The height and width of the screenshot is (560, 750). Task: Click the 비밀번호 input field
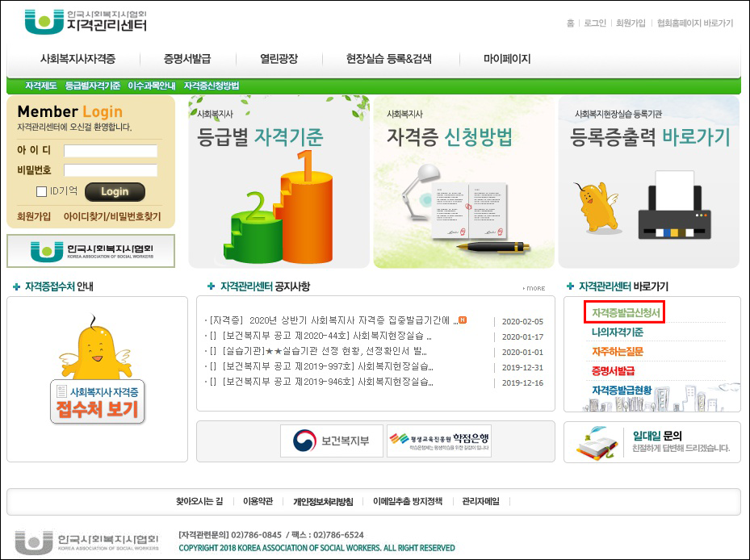[111, 170]
